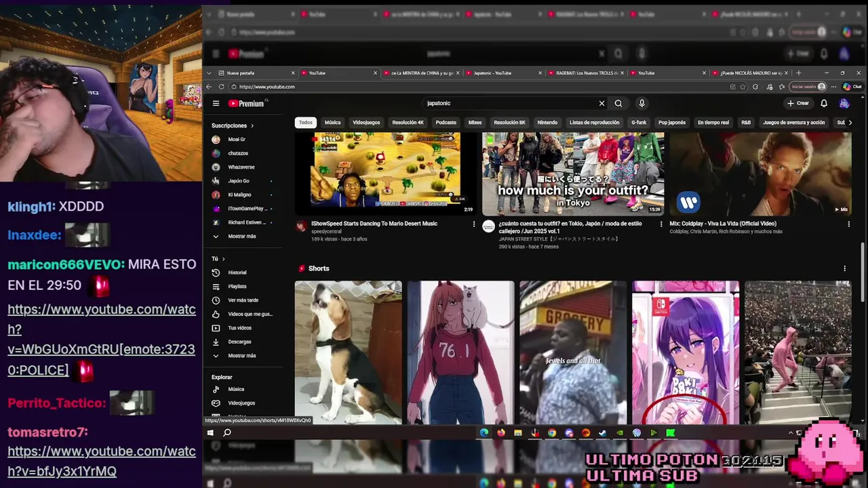Viewport: 868px width, 488px height.
Task: Open Windows taskbar search
Action: point(227,433)
